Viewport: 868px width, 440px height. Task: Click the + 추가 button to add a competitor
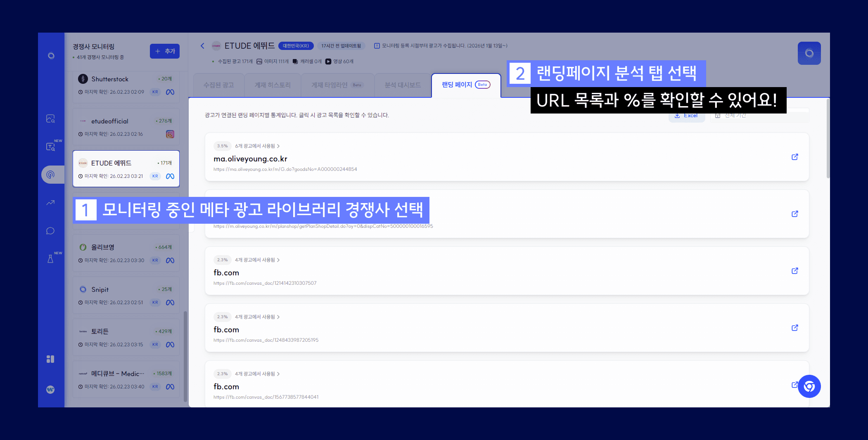click(165, 51)
